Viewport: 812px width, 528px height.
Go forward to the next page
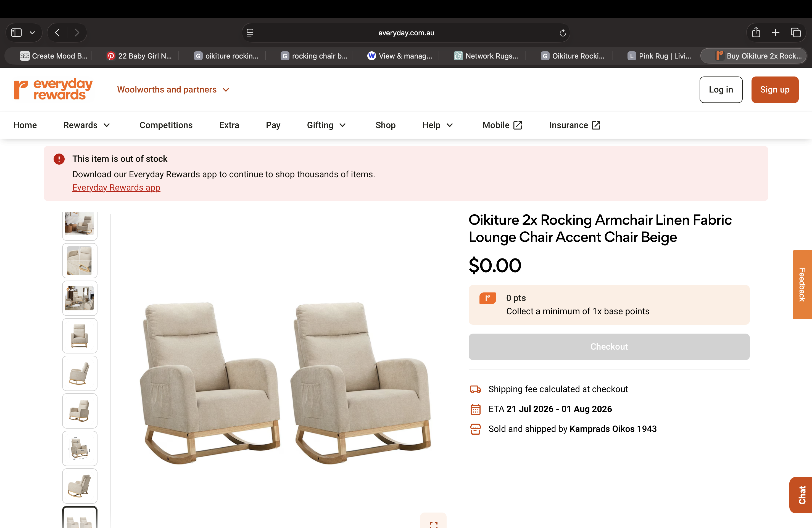tap(77, 32)
